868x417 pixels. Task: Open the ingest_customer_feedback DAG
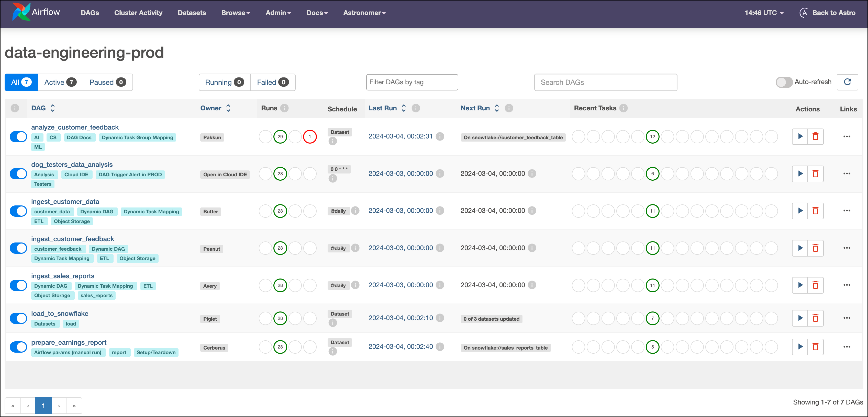(x=73, y=239)
